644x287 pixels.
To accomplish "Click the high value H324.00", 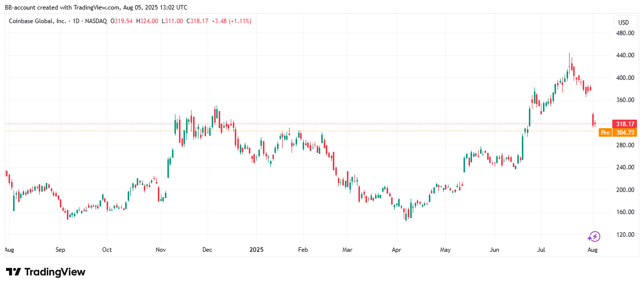I will (147, 21).
